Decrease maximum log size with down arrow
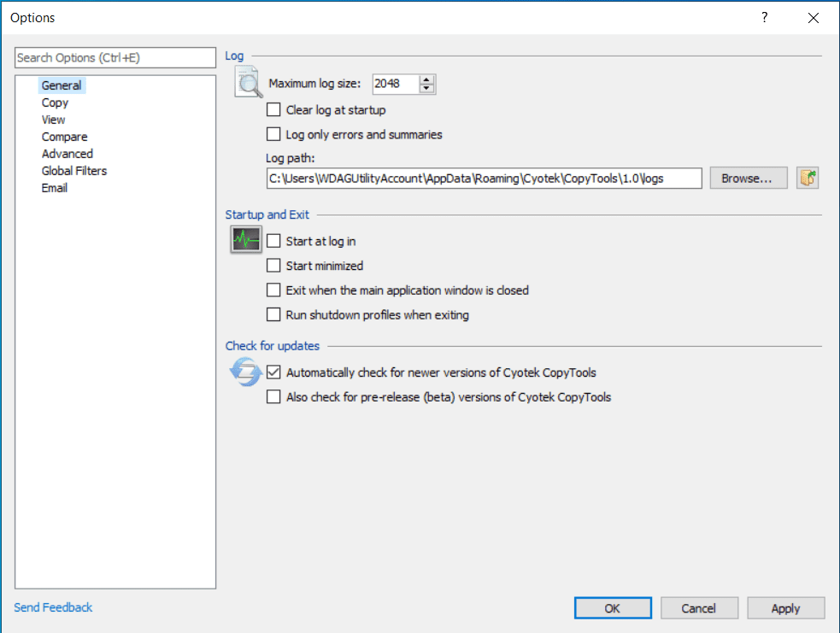The image size is (840, 633). pyautogui.click(x=428, y=88)
